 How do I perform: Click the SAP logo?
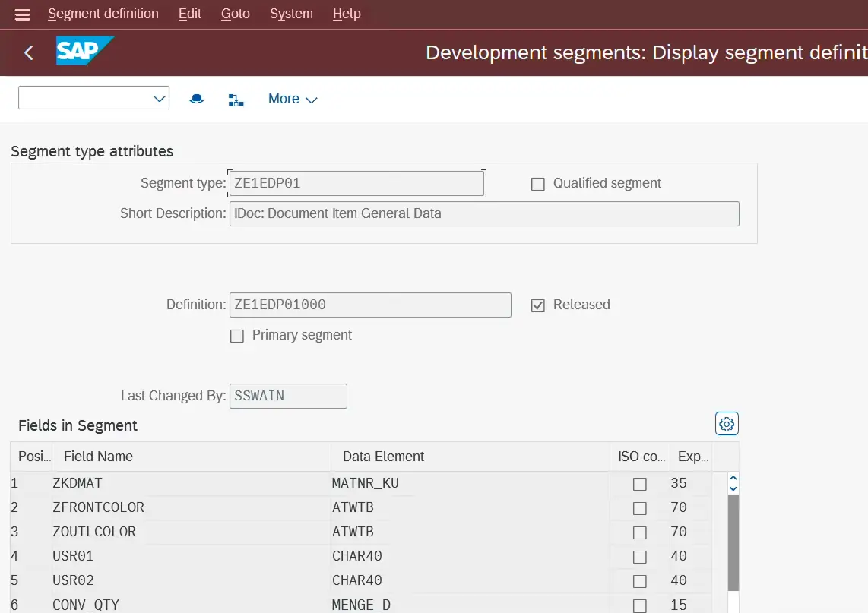(84, 52)
